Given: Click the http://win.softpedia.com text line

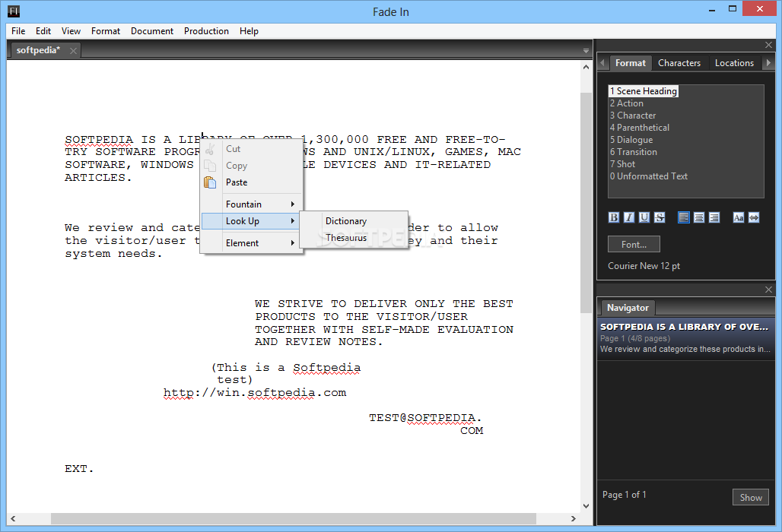Looking at the screenshot, I should 255,393.
